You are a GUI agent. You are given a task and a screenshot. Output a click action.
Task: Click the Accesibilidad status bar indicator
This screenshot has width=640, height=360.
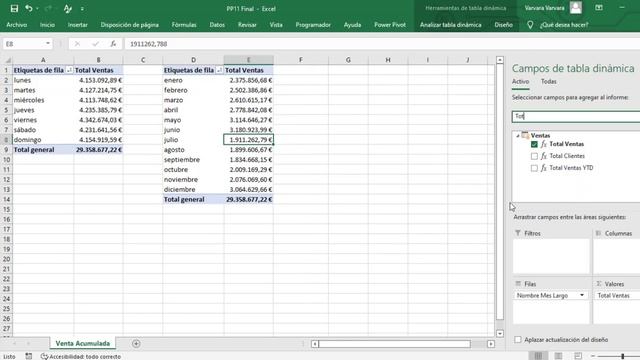[x=81, y=356]
